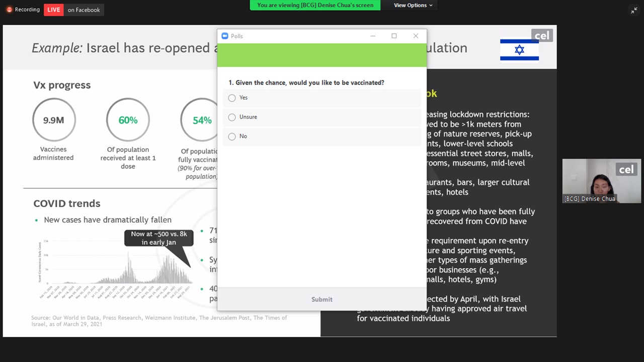
Task: Click the 60% population progress circle
Action: tap(128, 120)
